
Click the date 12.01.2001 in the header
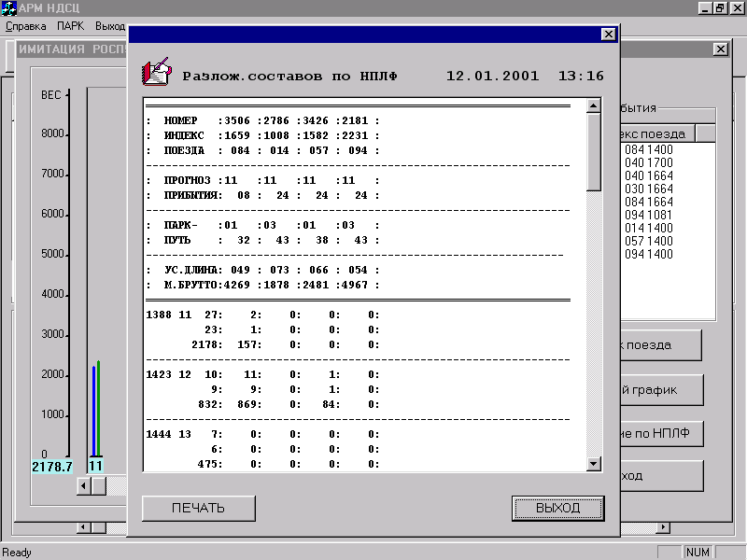[x=492, y=76]
